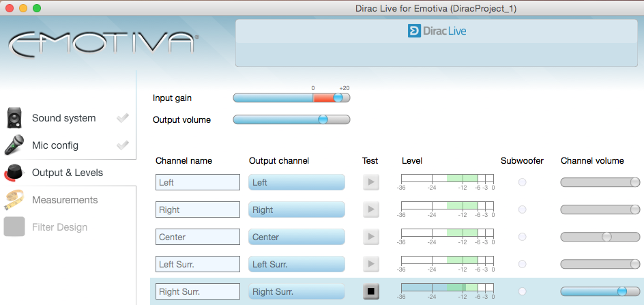The image size is (644, 305).
Task: Click the Right Surr. channel volume slider handle
Action: pyautogui.click(x=621, y=291)
